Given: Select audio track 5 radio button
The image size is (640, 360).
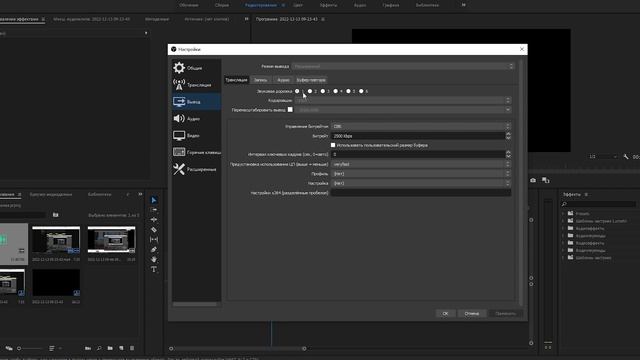Looking at the screenshot, I should pos(349,91).
